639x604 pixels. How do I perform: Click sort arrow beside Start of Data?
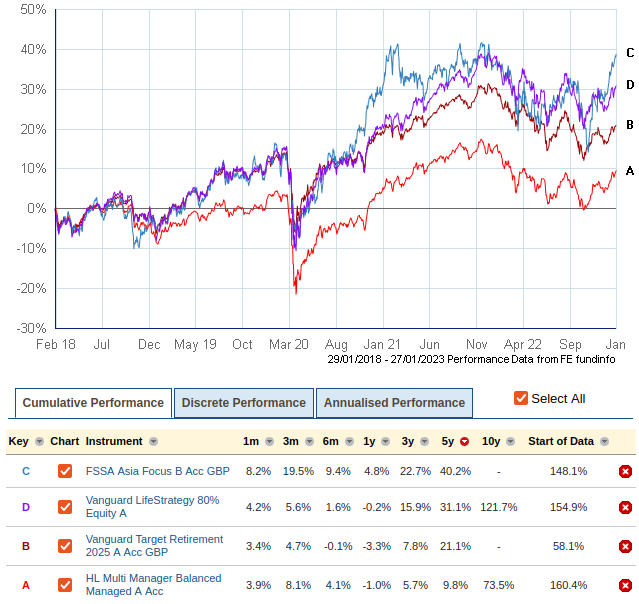click(603, 442)
